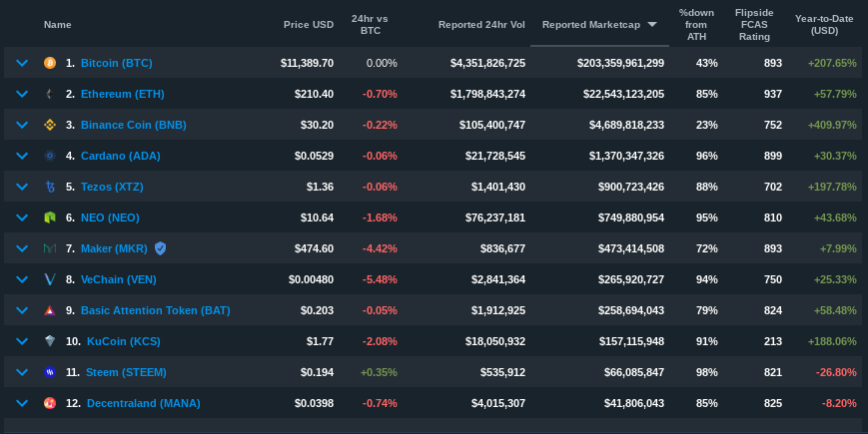Click the Decentraland red logo icon

point(49,403)
